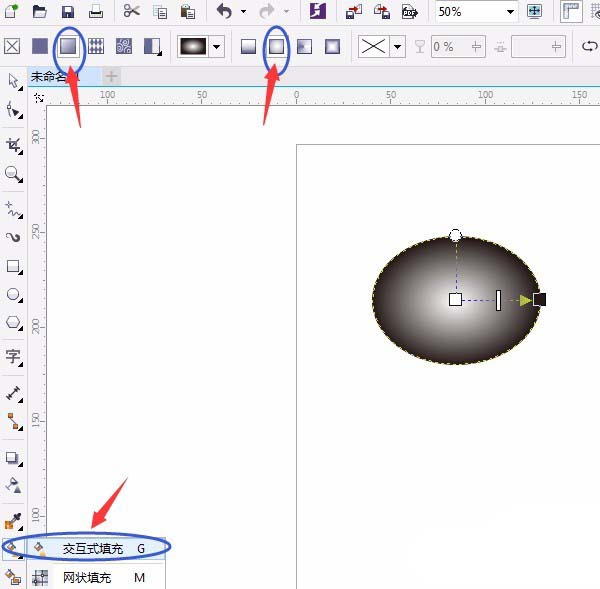Click the reverse fill icon
600x589 pixels.
point(590,46)
